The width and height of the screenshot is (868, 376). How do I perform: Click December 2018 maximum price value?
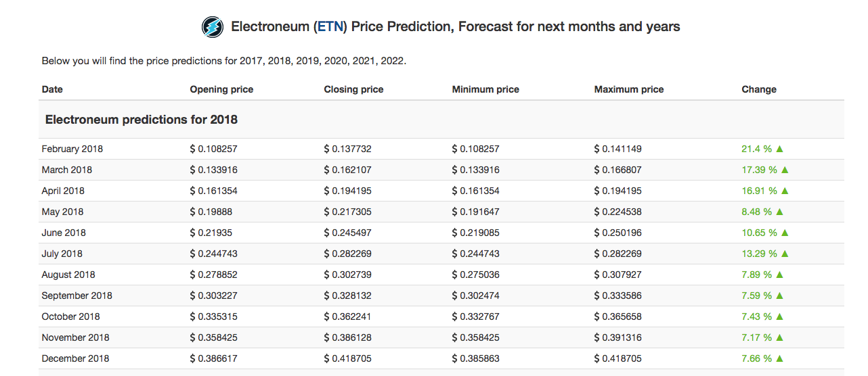point(618,358)
